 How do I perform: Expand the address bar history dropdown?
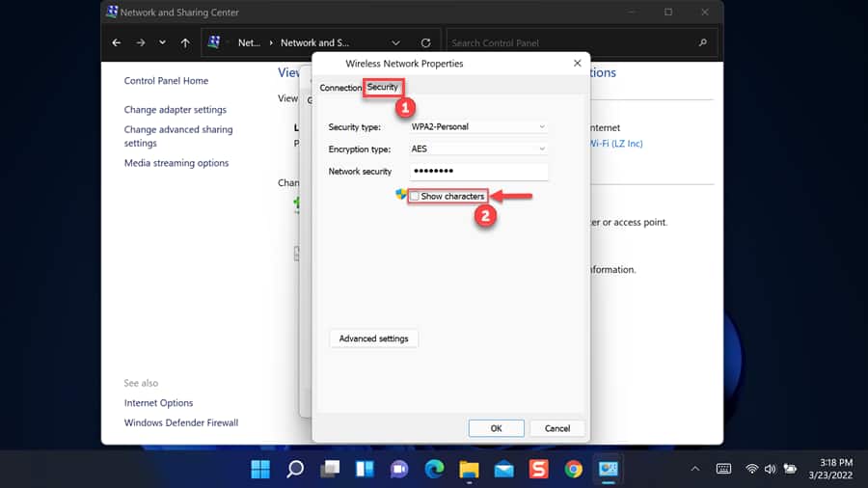point(395,42)
